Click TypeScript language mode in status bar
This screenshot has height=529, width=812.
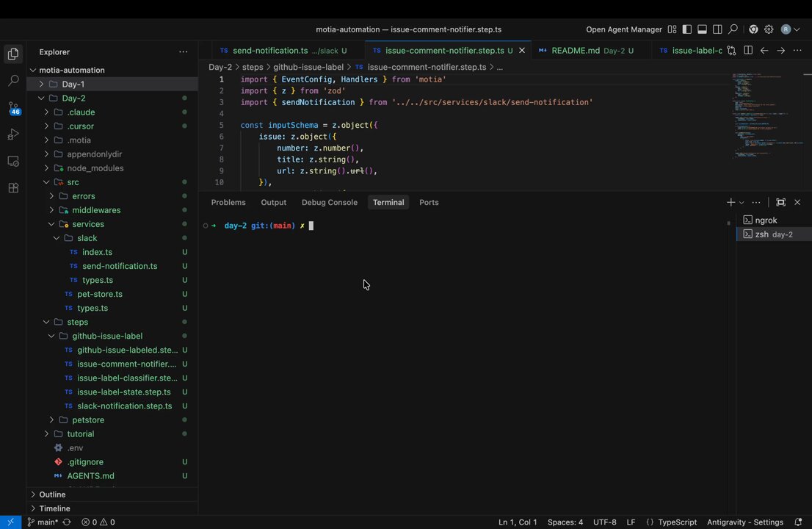click(677, 522)
